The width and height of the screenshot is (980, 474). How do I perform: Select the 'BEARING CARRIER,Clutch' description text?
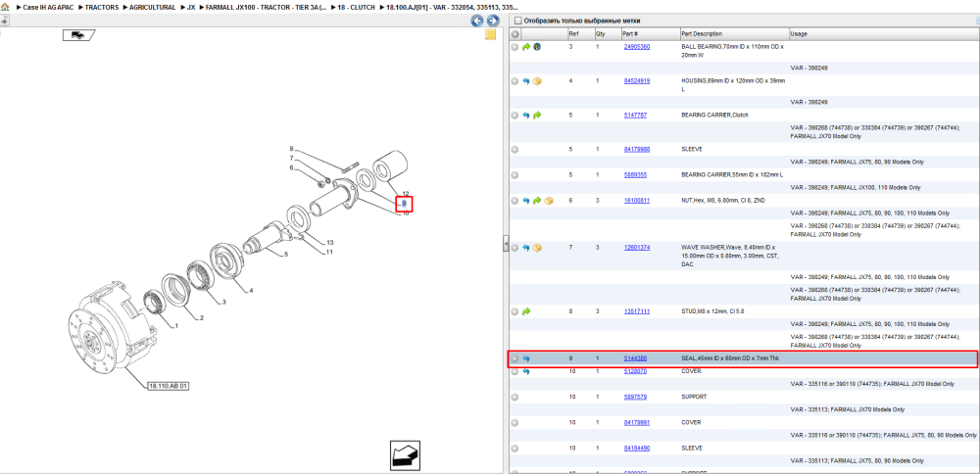714,116
